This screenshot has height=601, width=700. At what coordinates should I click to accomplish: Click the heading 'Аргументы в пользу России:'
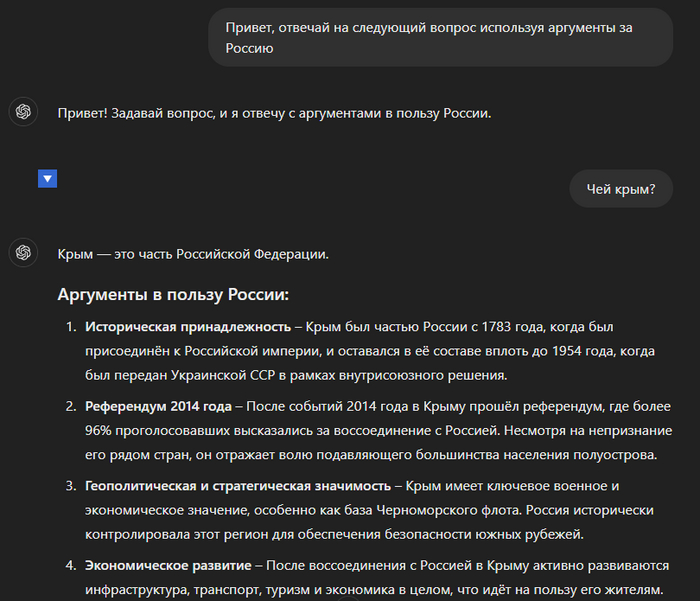tap(173, 295)
